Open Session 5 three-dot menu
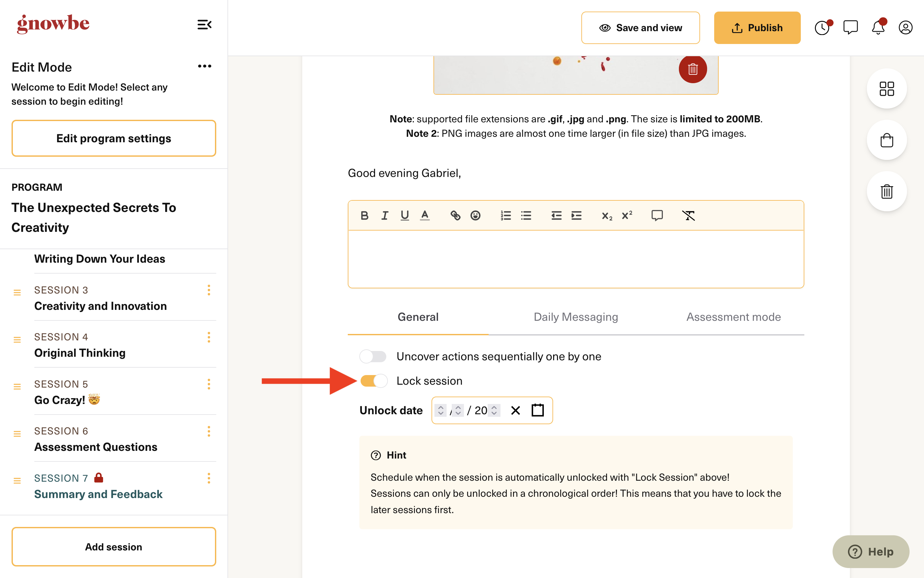 point(209,384)
